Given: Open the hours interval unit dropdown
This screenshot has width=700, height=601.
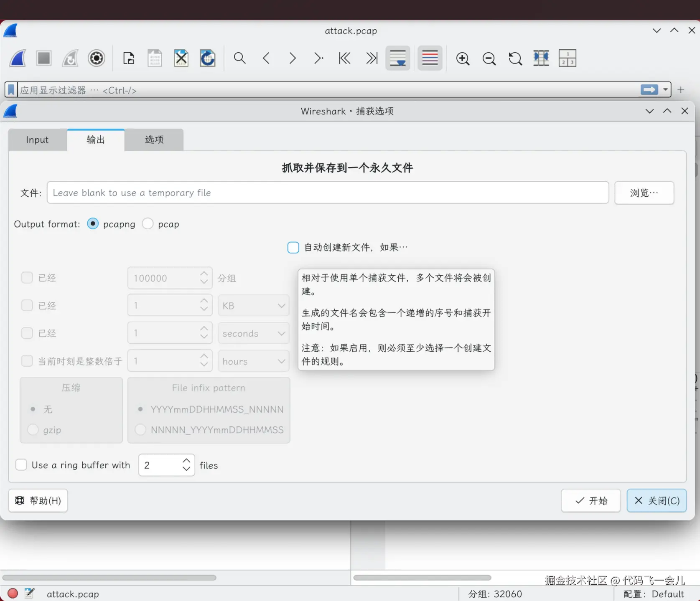Looking at the screenshot, I should (254, 361).
